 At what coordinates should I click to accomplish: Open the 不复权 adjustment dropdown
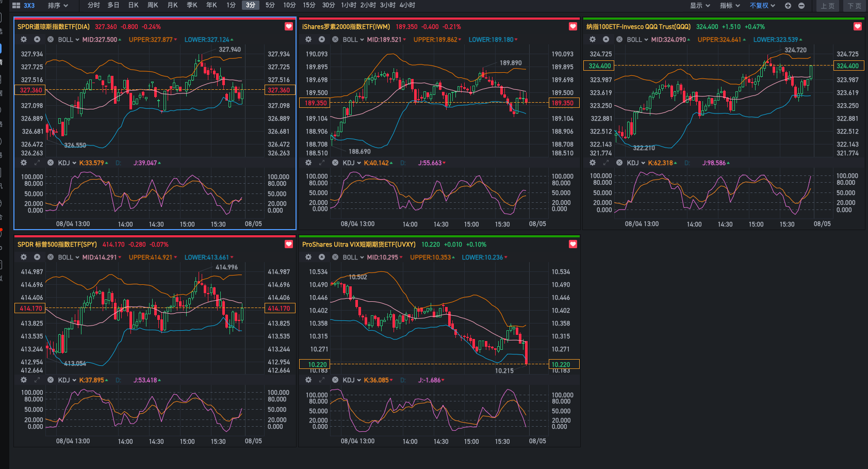[762, 6]
